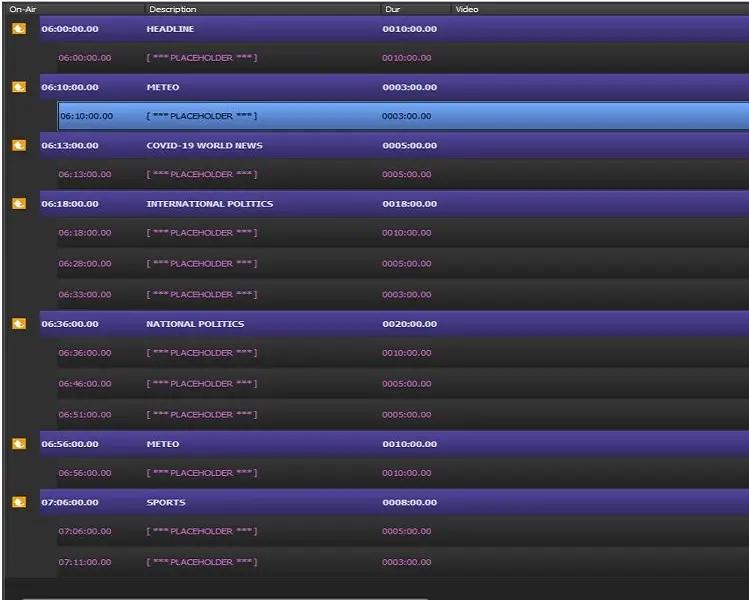
Task: Click the block icon for 06:10:00 METEO
Action: 19,87
